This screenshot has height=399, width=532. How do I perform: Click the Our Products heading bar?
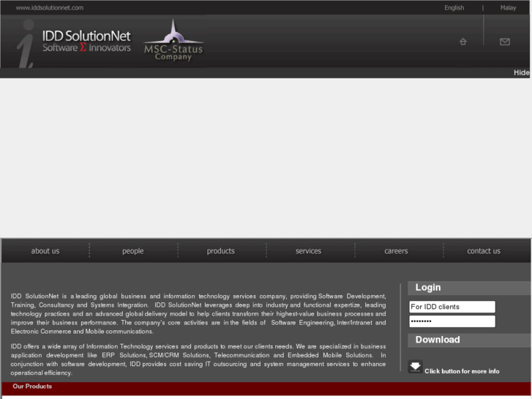pyautogui.click(x=266, y=388)
